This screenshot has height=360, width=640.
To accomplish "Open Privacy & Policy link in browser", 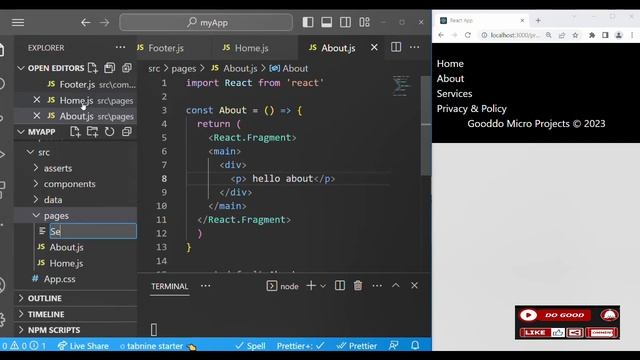I will (x=471, y=109).
